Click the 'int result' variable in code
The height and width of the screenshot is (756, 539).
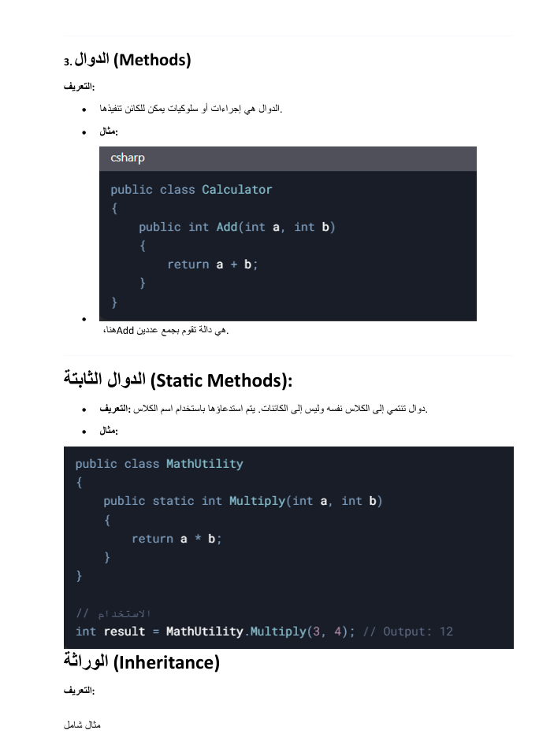[110, 632]
